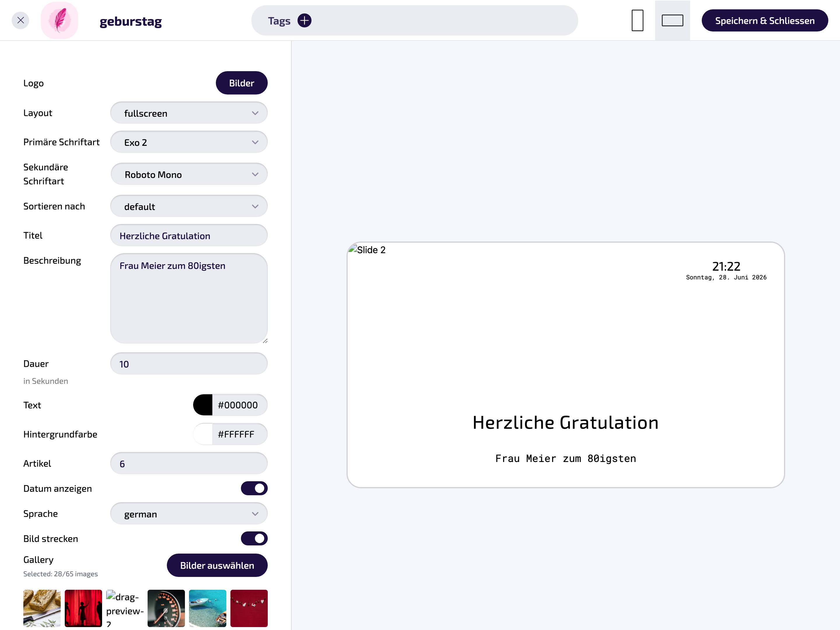The height and width of the screenshot is (630, 840).
Task: Click the Bilder auswählen button
Action: (x=217, y=566)
